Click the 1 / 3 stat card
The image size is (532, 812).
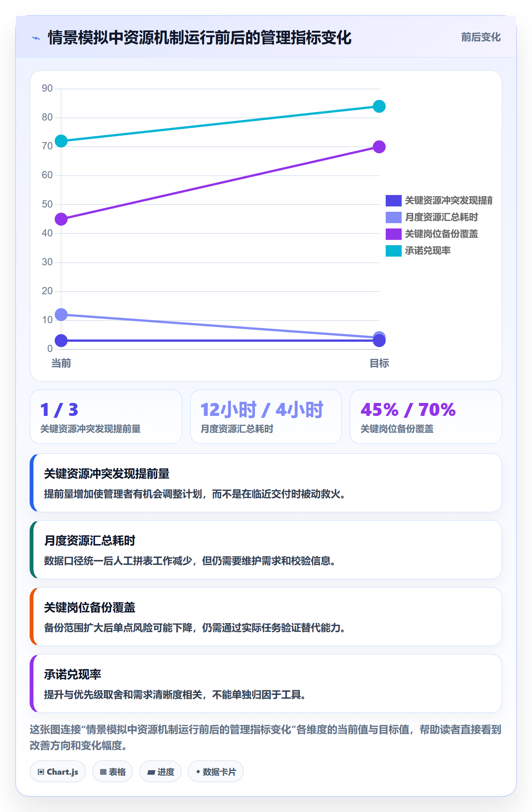coord(106,417)
